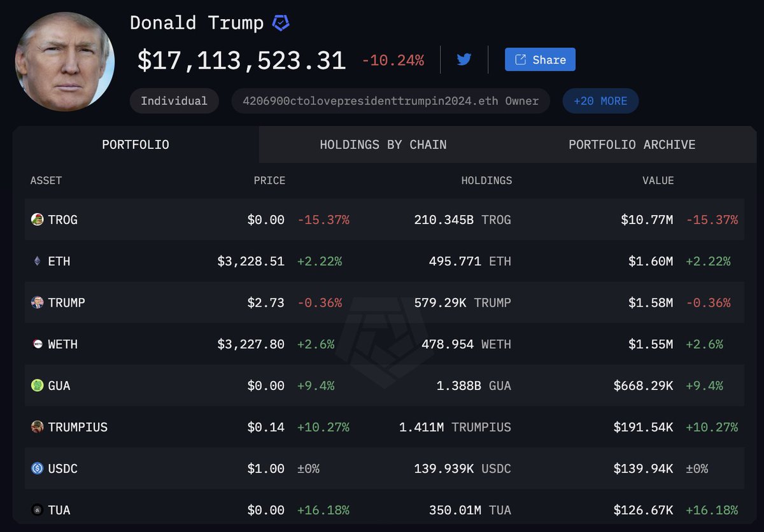Screen dimensions: 764x532
Task: Click the $10.77M TROG value
Action: [647, 220]
